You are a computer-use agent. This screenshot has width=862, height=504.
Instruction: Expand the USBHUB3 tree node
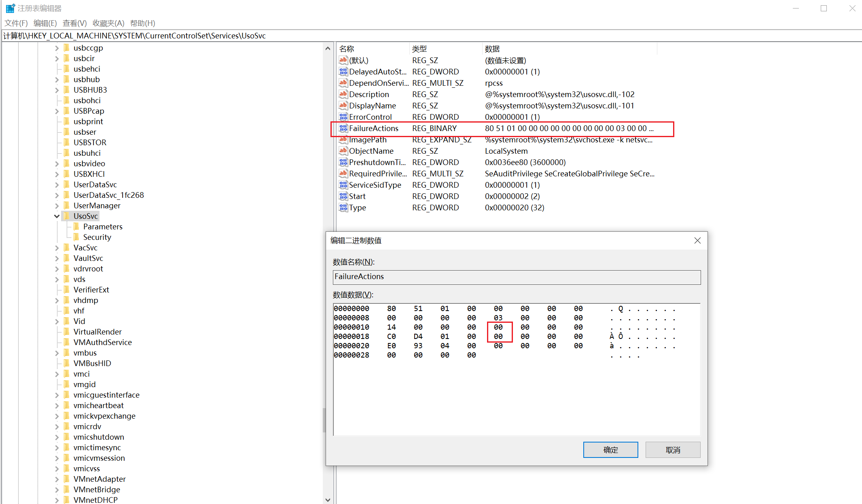pos(57,90)
